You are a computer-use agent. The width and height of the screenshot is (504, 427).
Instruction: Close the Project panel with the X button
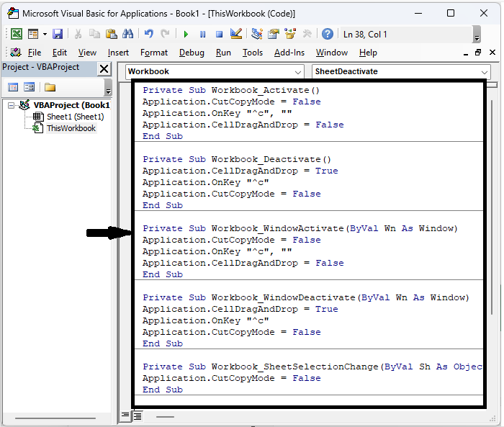pyautogui.click(x=104, y=68)
